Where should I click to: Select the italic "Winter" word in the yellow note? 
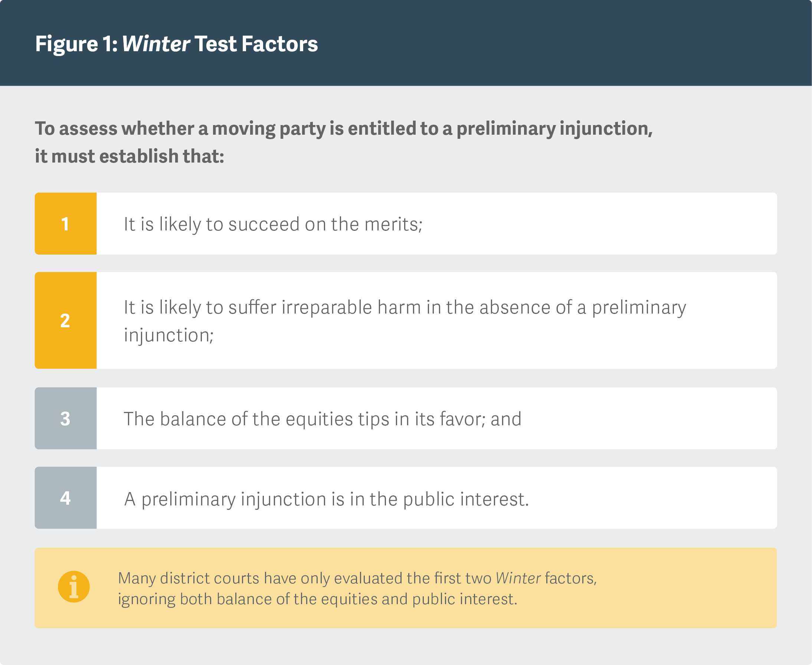pos(518,578)
